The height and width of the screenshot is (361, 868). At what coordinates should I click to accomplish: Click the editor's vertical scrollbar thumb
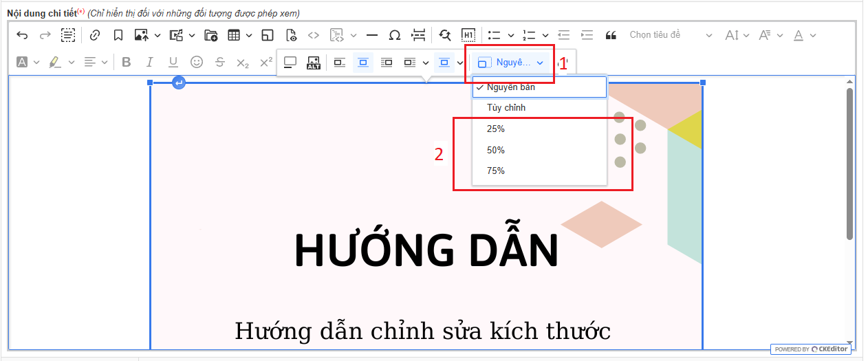(849, 164)
